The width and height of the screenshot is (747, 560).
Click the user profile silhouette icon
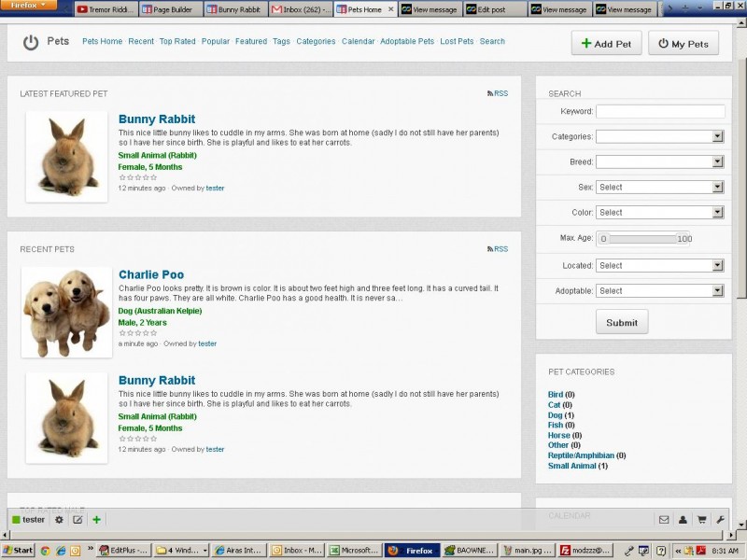tap(683, 520)
